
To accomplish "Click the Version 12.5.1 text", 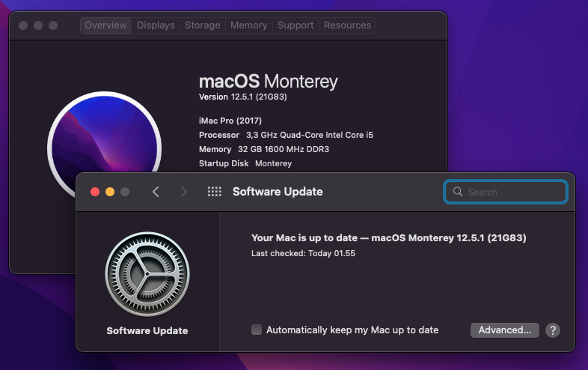I will 242,97.
